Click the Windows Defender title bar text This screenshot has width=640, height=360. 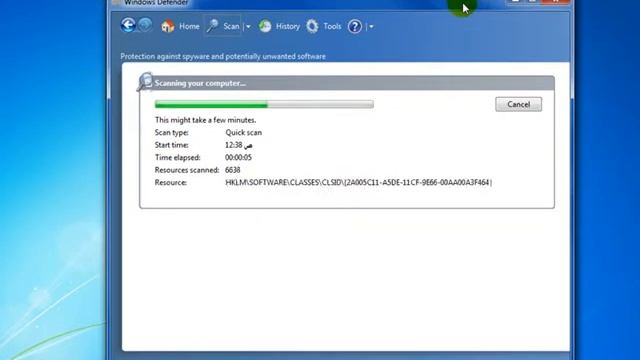(156, 3)
